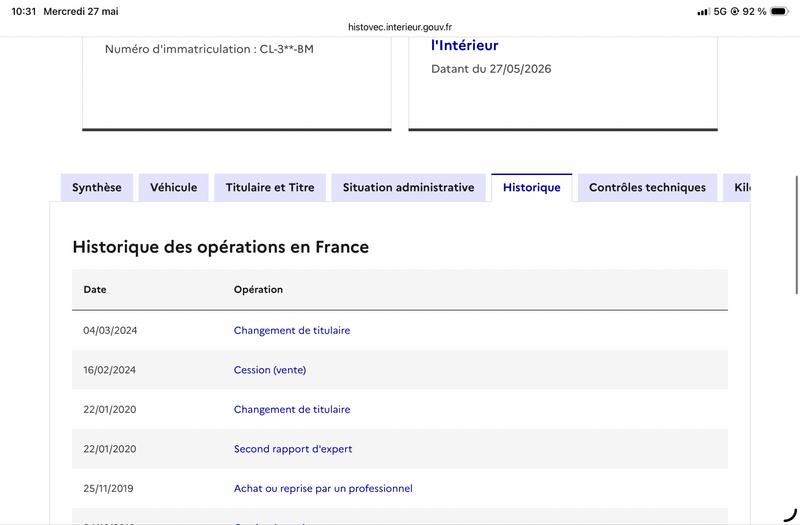The width and height of the screenshot is (800, 525).
Task: Open the partially visible Kilométrage tab
Action: pos(737,187)
